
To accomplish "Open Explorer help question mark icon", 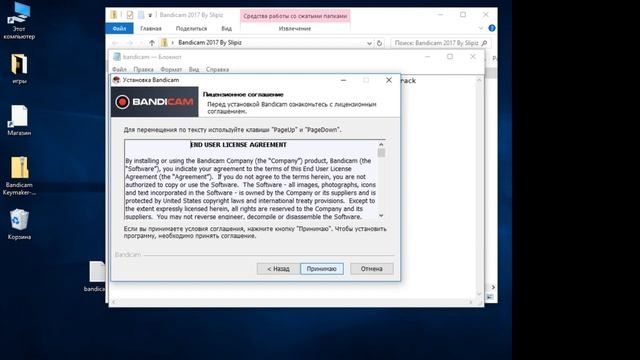I will 492,28.
